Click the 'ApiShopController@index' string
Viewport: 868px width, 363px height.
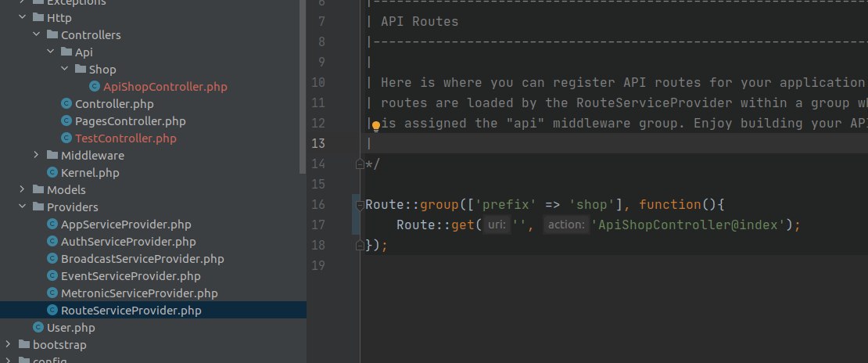coord(689,225)
